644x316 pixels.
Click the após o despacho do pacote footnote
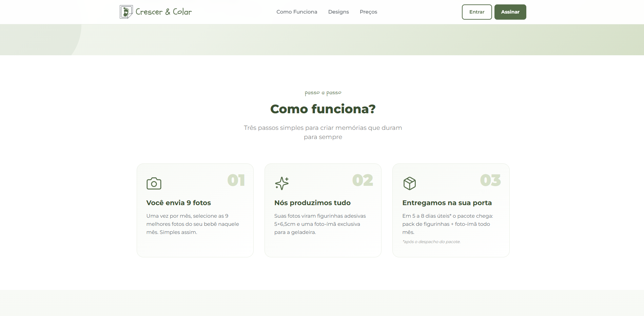431,242
